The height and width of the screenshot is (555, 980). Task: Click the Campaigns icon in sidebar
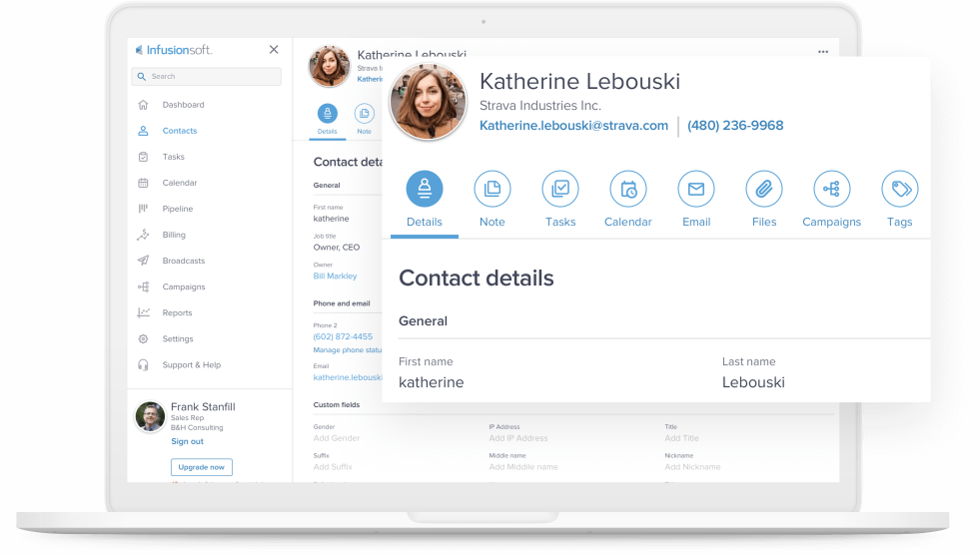click(x=143, y=286)
